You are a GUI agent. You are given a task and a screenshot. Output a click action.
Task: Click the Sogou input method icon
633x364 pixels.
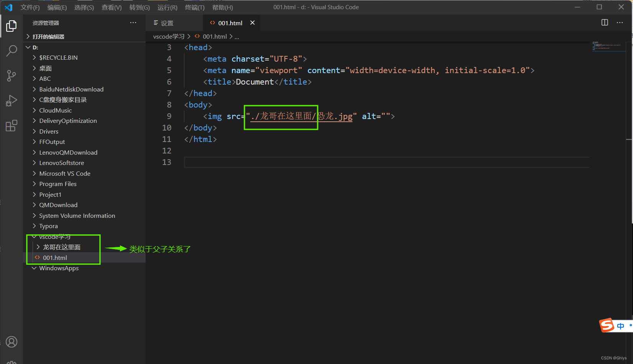(607, 326)
